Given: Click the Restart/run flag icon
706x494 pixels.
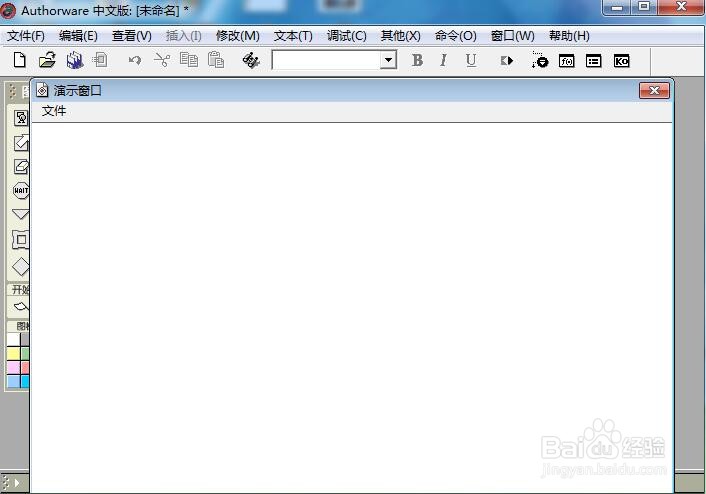Looking at the screenshot, I should pos(507,60).
